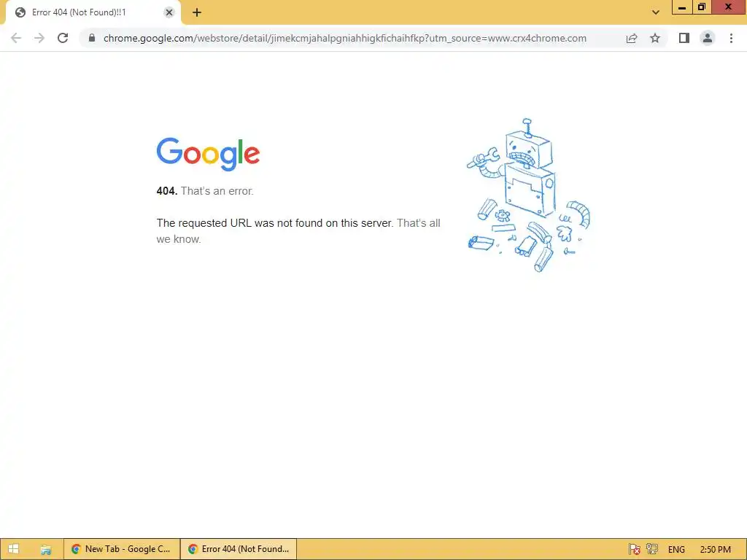
Task: Switch to New Tab - Google Chrome taskbar window
Action: 122,549
